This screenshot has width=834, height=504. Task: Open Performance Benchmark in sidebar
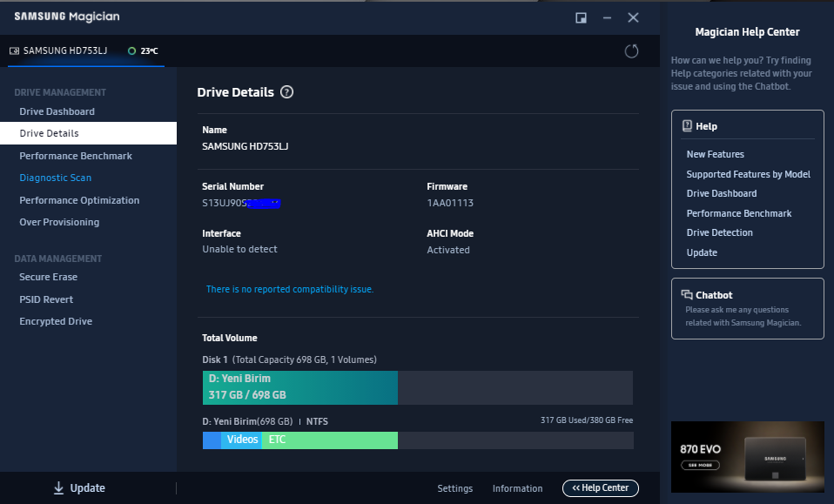(76, 156)
